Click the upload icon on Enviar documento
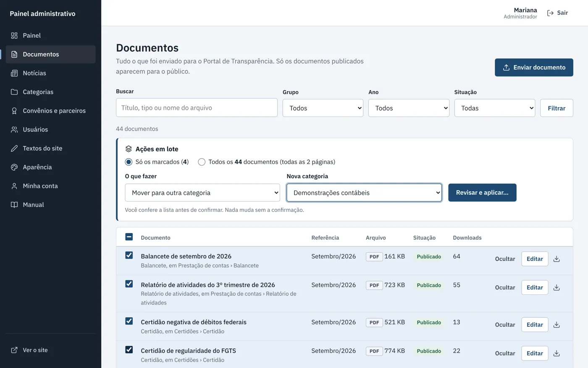The height and width of the screenshot is (368, 588). (506, 67)
